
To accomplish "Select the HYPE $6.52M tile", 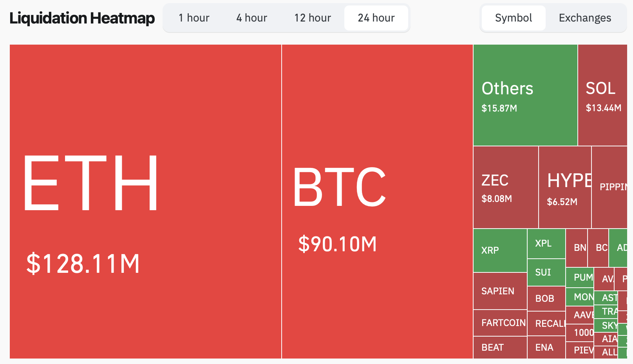I will [x=565, y=187].
